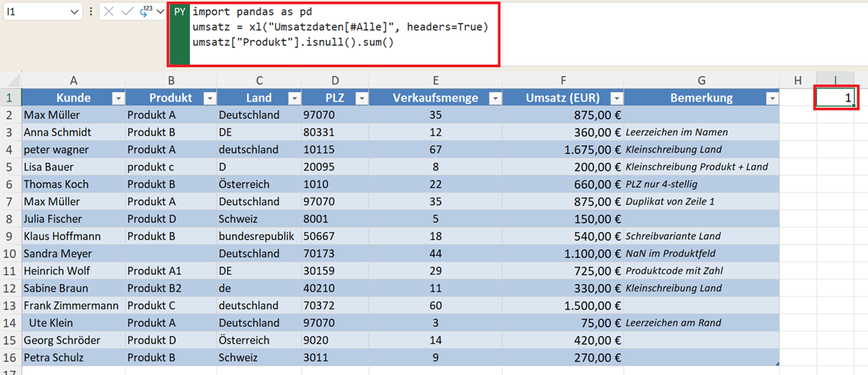Select the empty Produkt cell for Sandra Meyer
Screen dimensions: 868x375
pos(171,253)
